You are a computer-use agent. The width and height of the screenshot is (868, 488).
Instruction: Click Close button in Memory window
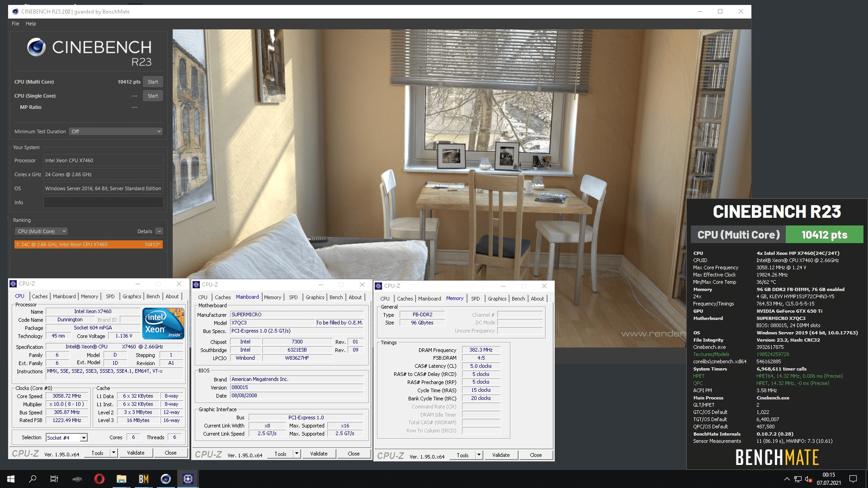coord(536,455)
